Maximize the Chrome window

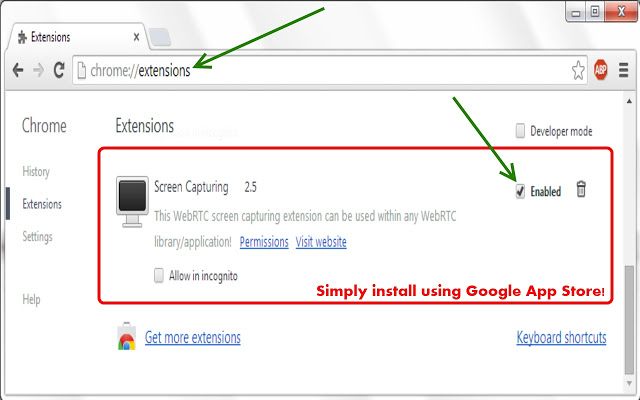595,12
